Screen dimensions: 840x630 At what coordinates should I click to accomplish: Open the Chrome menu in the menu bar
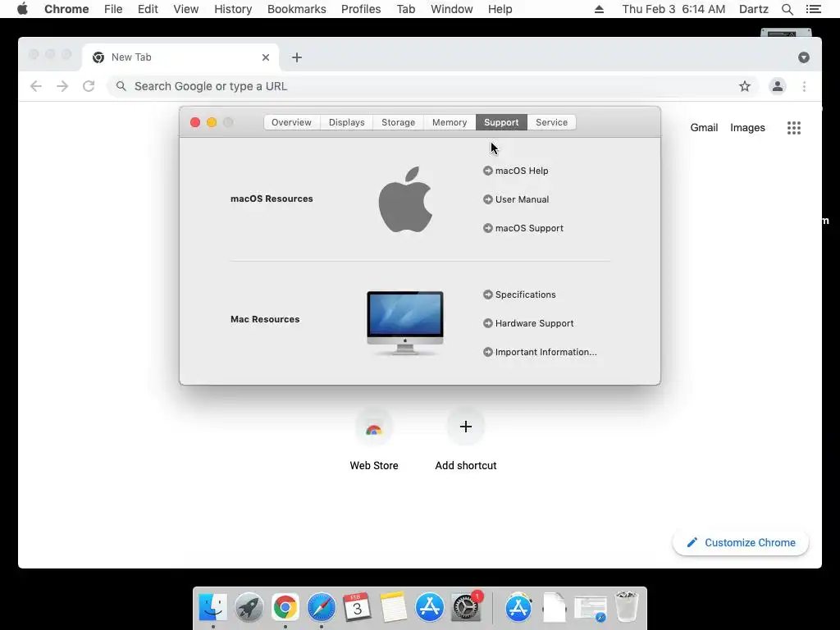click(x=66, y=9)
